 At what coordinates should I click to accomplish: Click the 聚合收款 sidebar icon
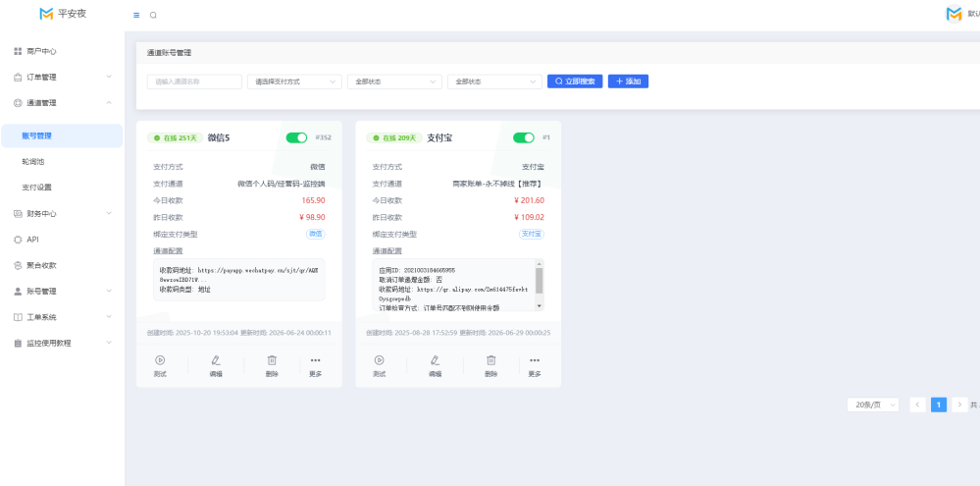pos(18,265)
